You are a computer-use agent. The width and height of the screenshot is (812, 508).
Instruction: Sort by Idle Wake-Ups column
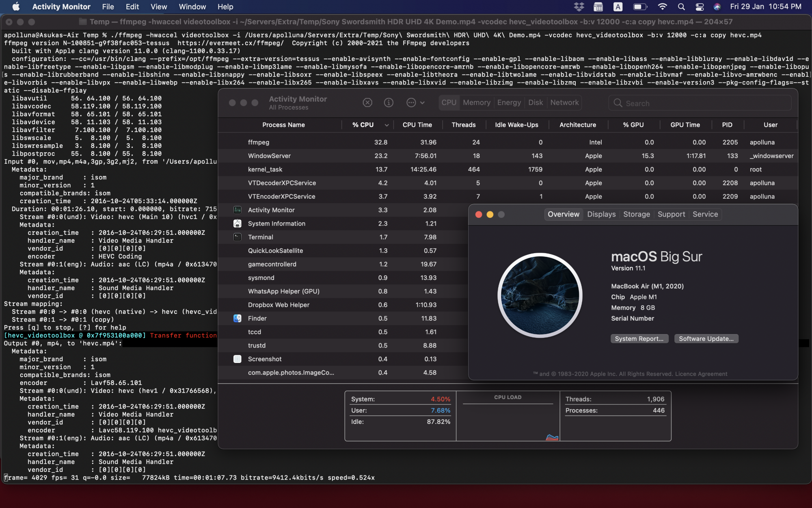pos(516,125)
